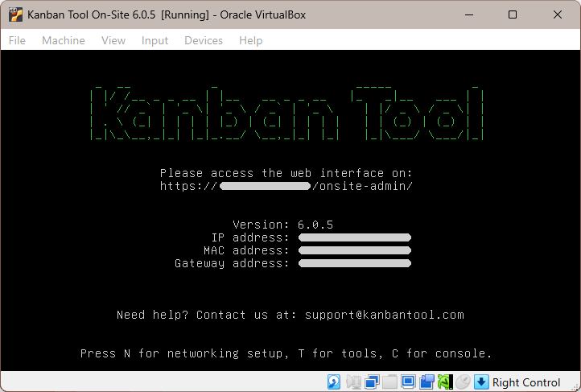The image size is (581, 392).
Task: Click the display settings monitor icon
Action: click(408, 382)
